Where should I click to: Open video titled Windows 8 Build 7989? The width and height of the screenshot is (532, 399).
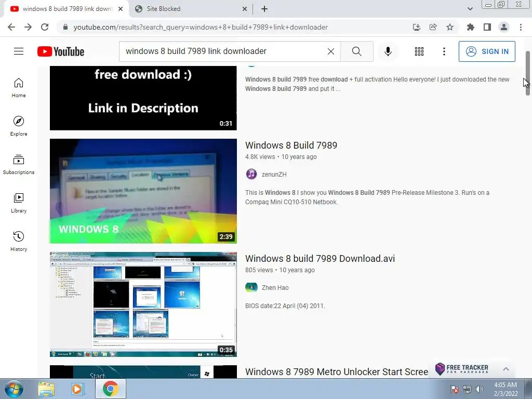(291, 145)
